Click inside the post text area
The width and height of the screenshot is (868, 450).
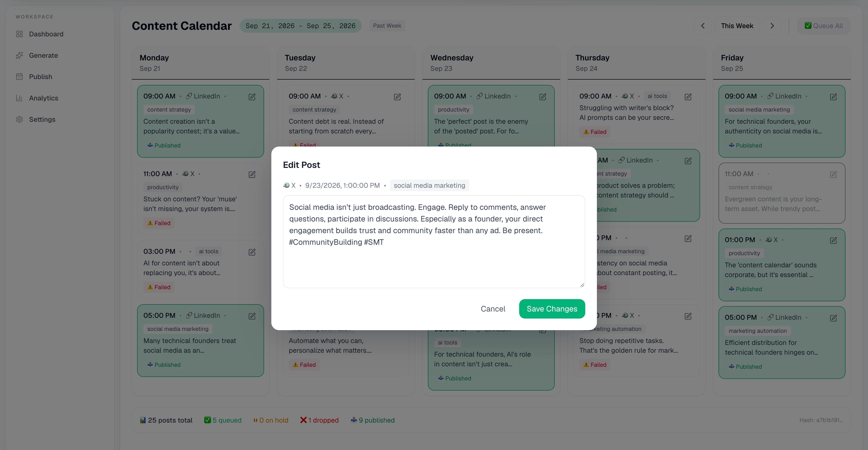click(434, 242)
